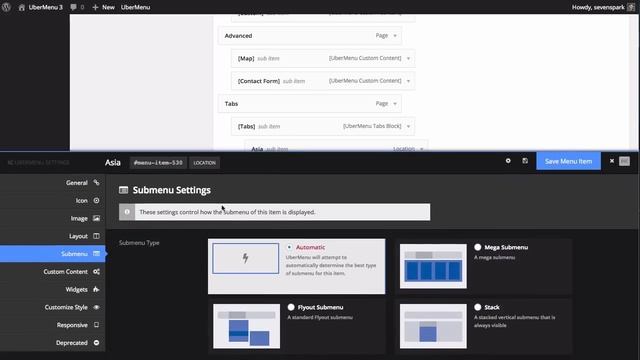Open the Custom Content tab
This screenshot has height=360, width=640.
pyautogui.click(x=53, y=271)
